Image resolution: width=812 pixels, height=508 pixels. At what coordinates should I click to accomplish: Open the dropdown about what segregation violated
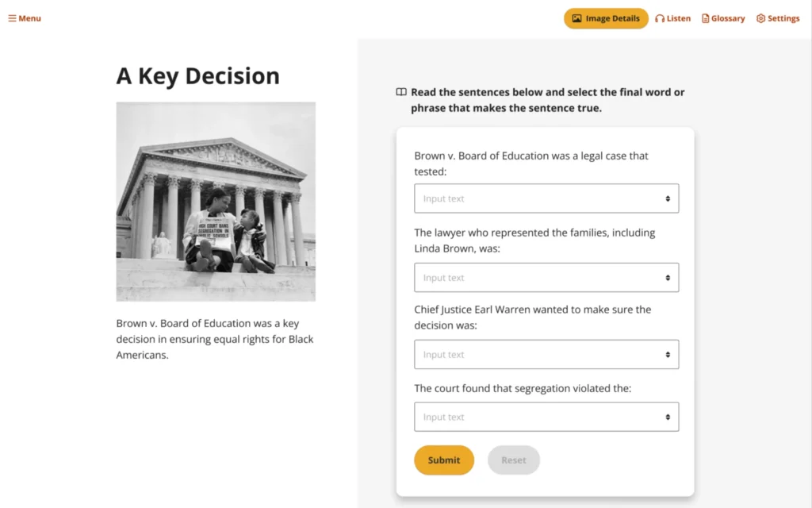(546, 417)
